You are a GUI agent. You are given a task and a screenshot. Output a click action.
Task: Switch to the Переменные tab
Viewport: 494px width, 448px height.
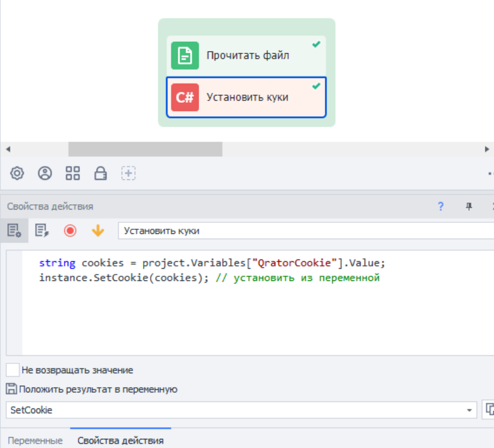coord(35,440)
